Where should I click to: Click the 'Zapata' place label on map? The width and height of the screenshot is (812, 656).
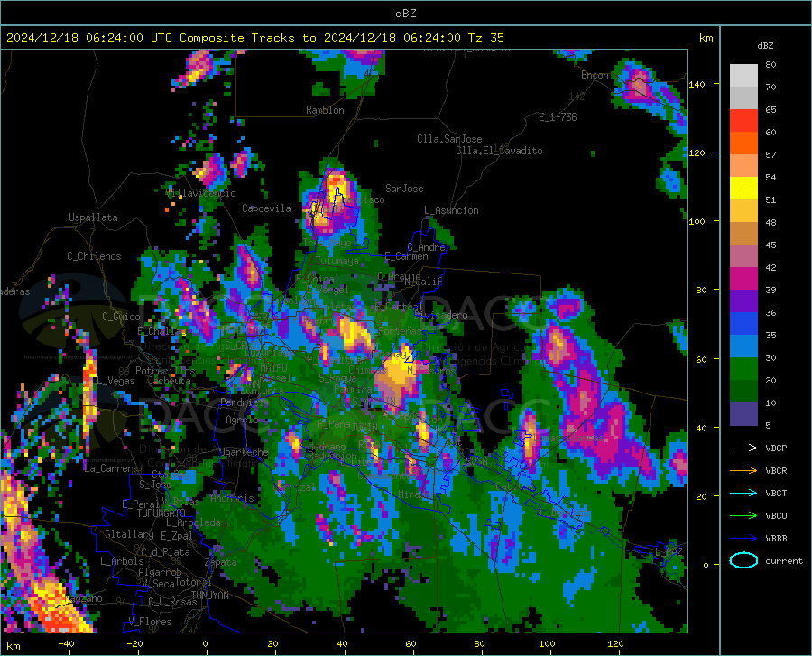[221, 562]
